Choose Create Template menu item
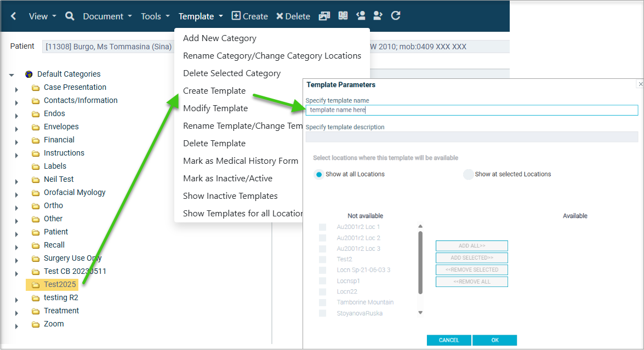The image size is (644, 350). (214, 91)
